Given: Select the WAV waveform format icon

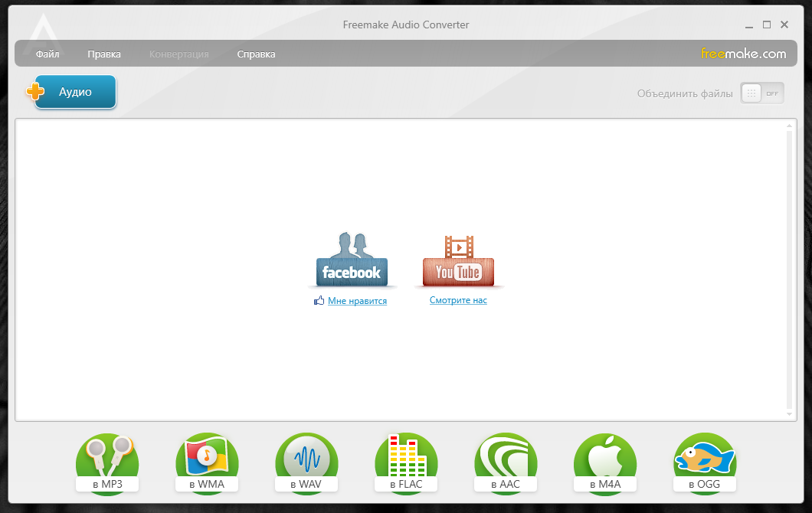Looking at the screenshot, I should (x=306, y=464).
